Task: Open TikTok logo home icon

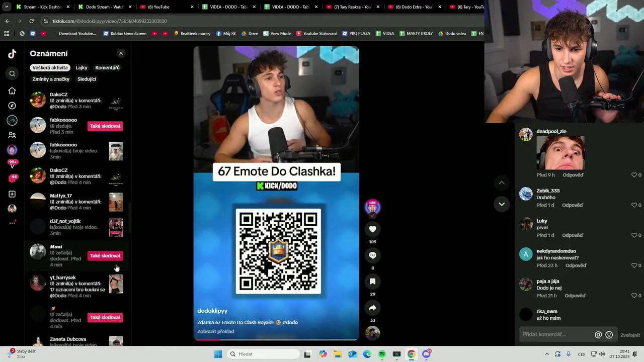Action: point(12,54)
